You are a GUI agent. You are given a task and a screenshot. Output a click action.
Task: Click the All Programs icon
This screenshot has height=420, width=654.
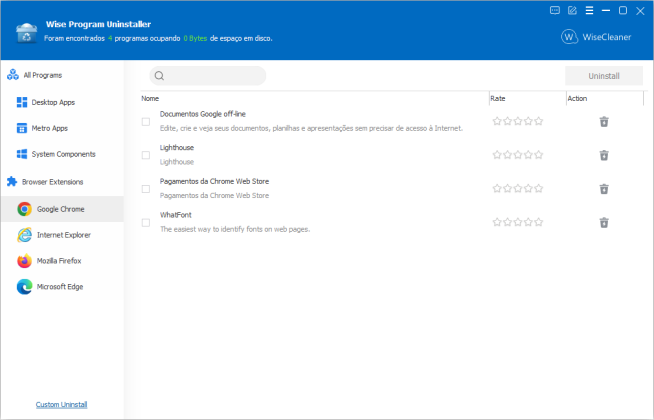point(13,75)
